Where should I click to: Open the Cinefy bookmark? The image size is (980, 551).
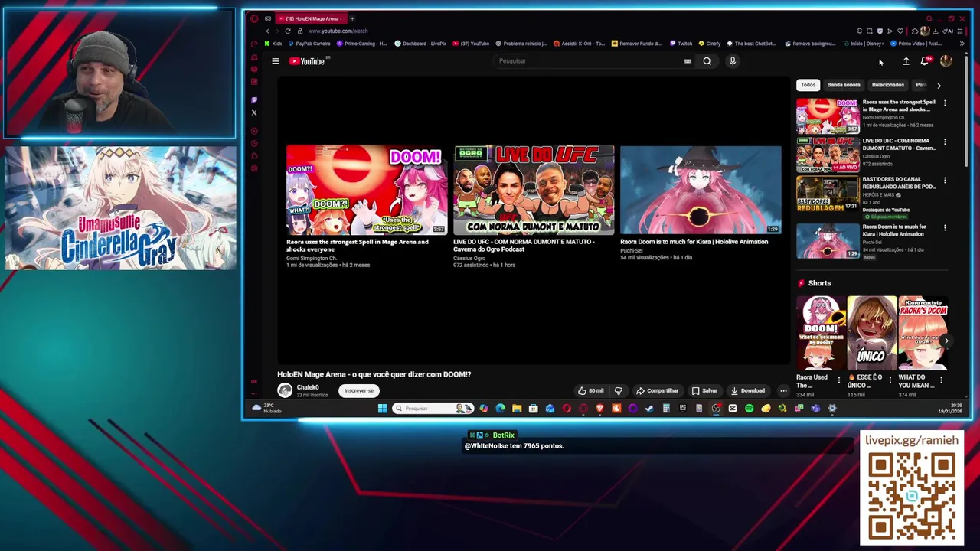pyautogui.click(x=709, y=44)
